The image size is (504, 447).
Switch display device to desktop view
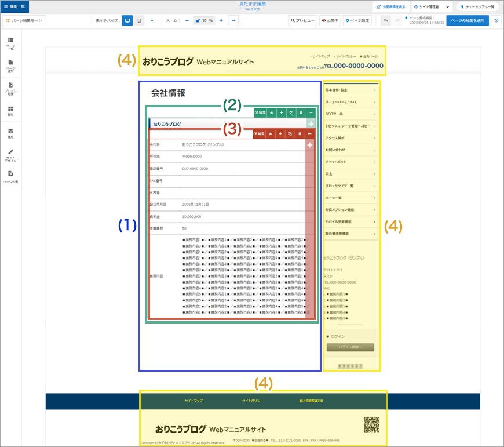pos(127,20)
